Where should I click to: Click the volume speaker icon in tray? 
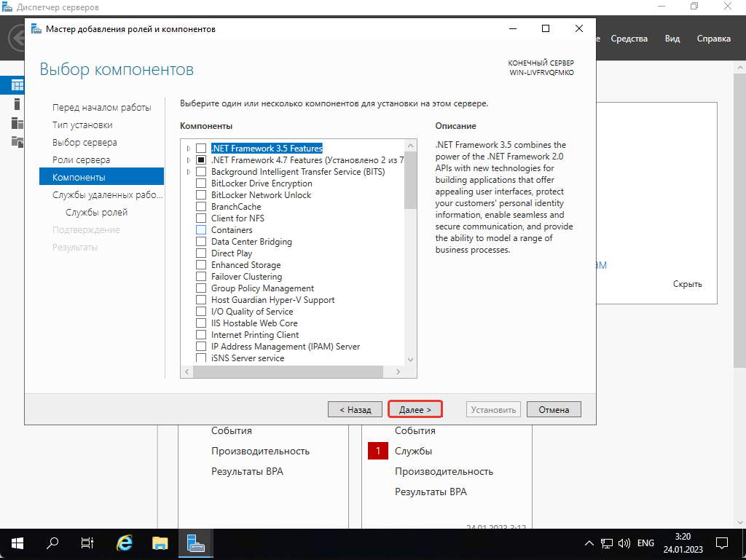pos(624,543)
